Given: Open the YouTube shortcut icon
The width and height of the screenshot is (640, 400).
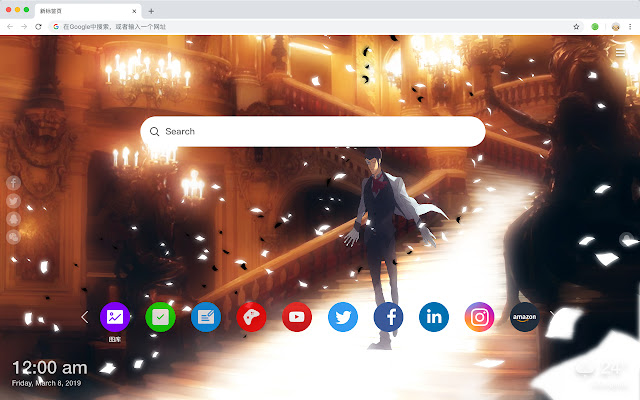Looking at the screenshot, I should point(297,317).
